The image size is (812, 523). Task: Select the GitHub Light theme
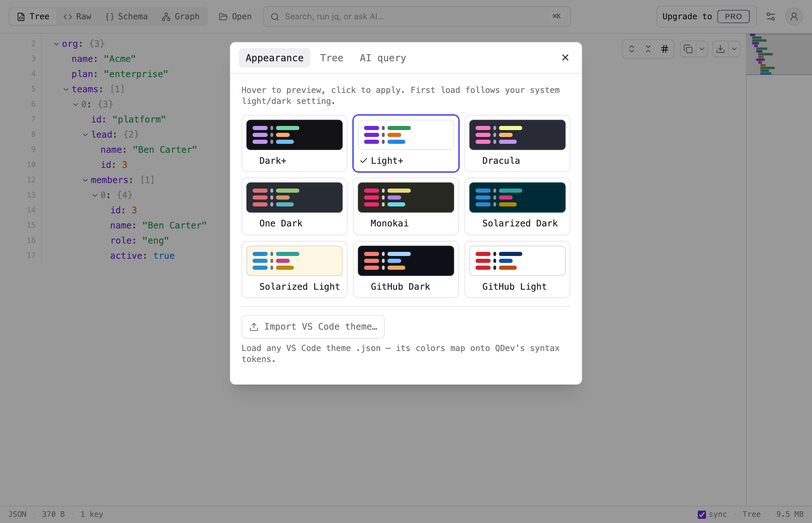(x=517, y=269)
